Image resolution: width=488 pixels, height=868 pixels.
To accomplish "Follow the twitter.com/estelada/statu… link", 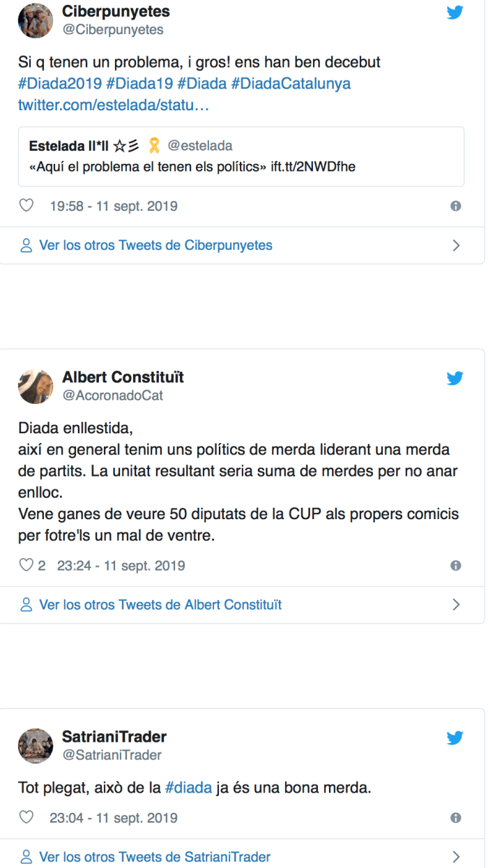I will coord(114,105).
